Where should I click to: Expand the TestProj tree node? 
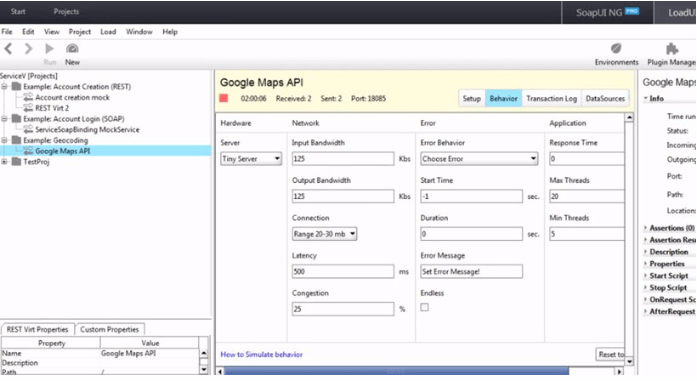tap(4, 162)
